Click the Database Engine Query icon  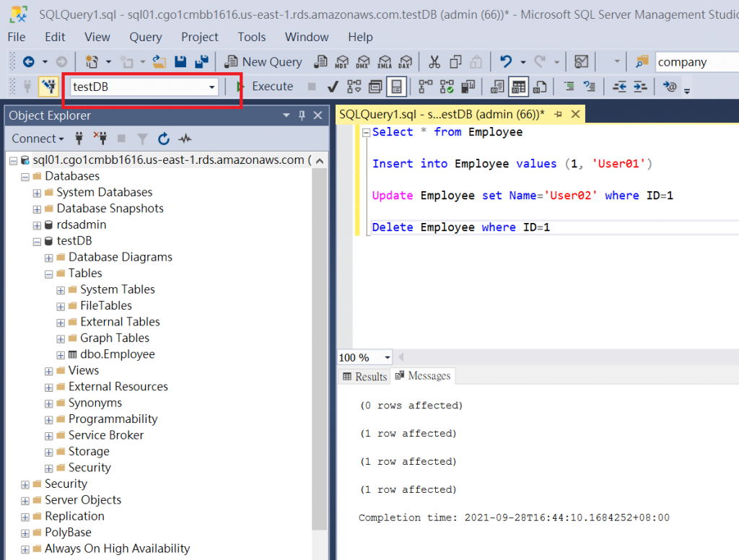[x=321, y=62]
